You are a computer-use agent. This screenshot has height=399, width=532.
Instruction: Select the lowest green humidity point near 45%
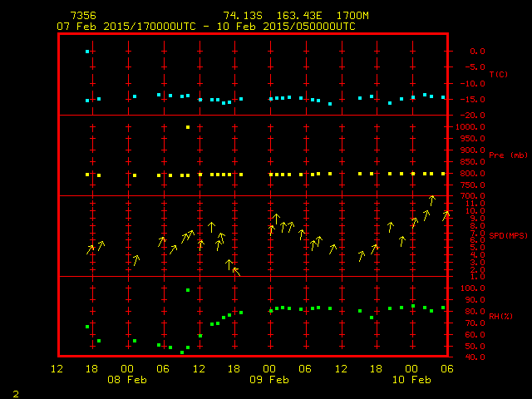point(182,352)
